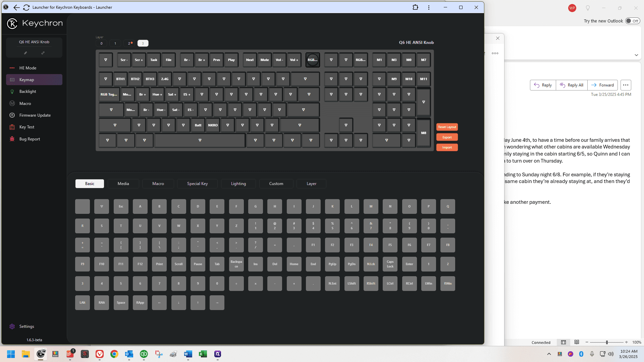The width and height of the screenshot is (644, 362).
Task: Click Reset Layout button
Action: click(x=447, y=127)
